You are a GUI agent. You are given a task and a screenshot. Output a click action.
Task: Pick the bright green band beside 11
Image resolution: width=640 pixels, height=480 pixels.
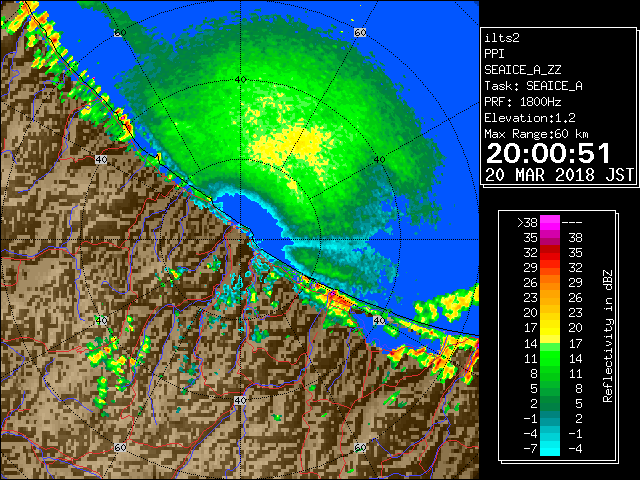point(550,358)
